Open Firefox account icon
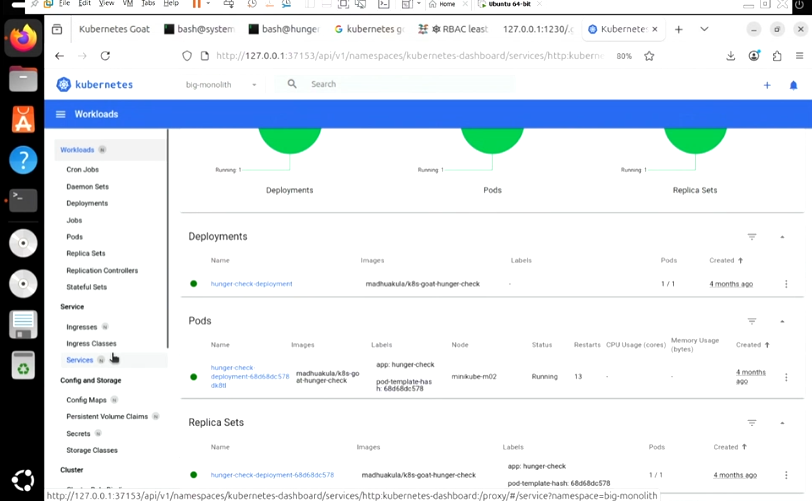The height and width of the screenshot is (501, 812). 754,56
